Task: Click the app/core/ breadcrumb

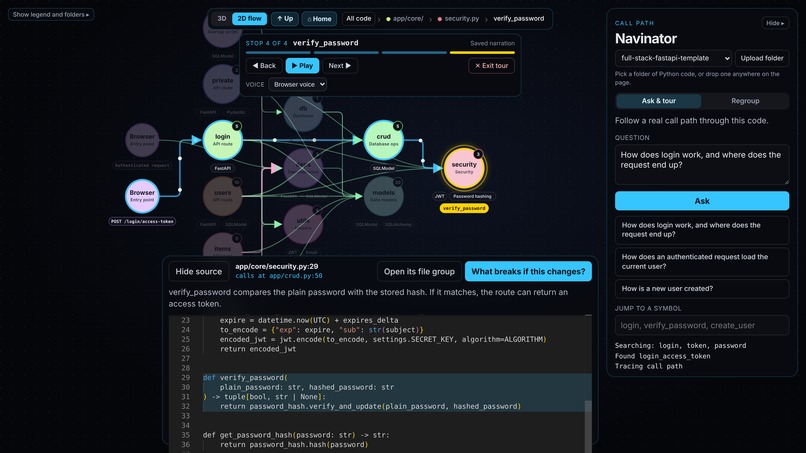Action: pyautogui.click(x=405, y=19)
